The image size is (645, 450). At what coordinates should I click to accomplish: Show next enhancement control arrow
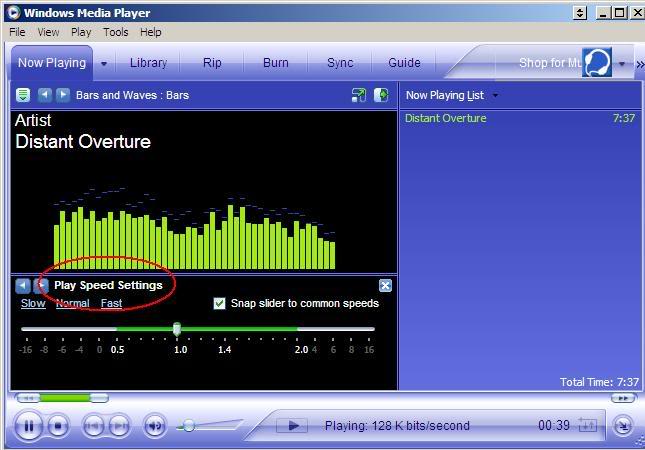click(41, 285)
